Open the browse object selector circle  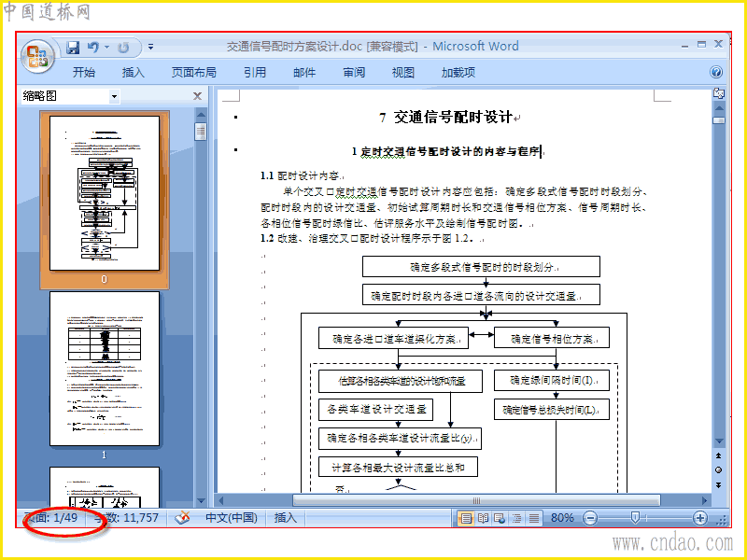tap(718, 470)
